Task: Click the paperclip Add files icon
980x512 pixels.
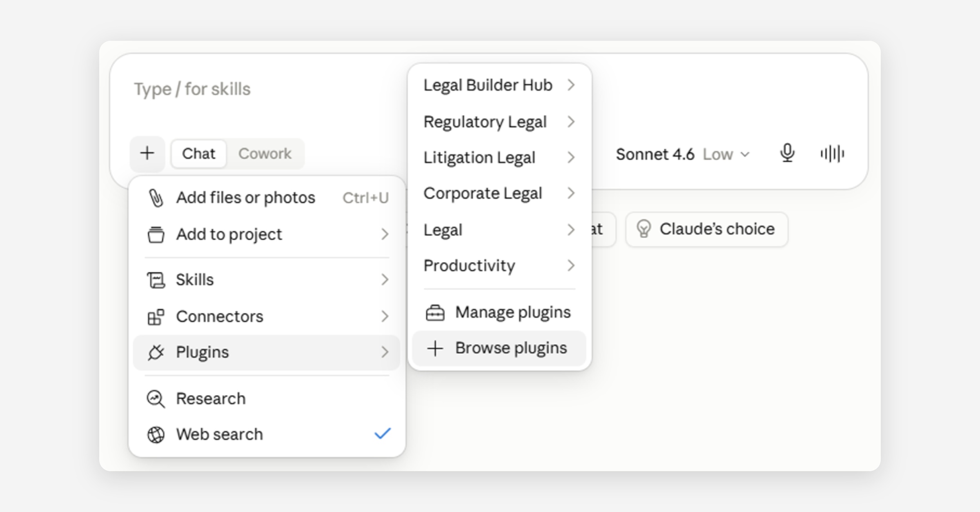Action: point(156,198)
